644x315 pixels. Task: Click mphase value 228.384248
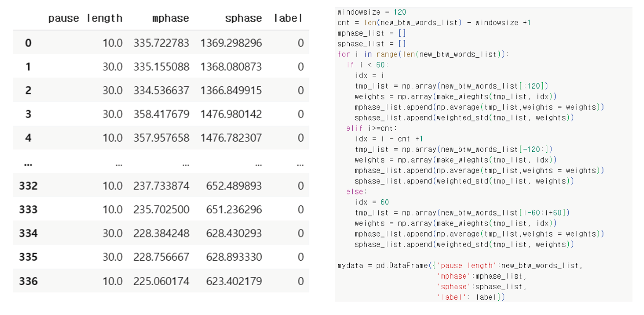tap(161, 233)
